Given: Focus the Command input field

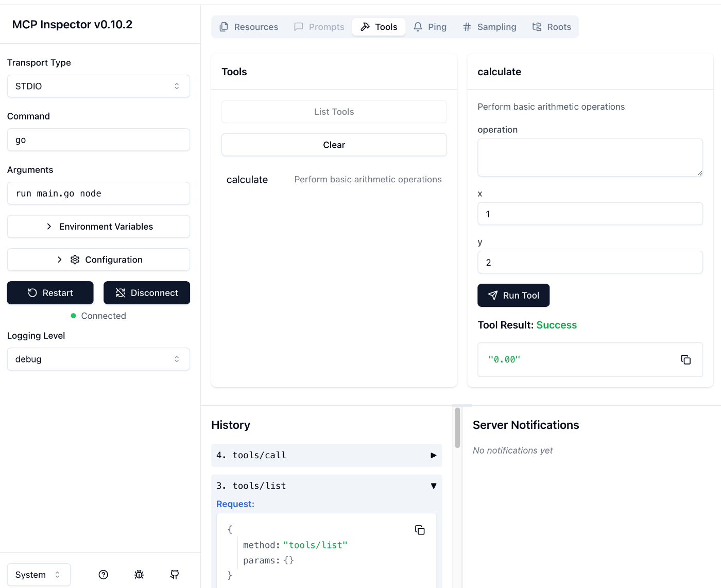Looking at the screenshot, I should coord(98,140).
